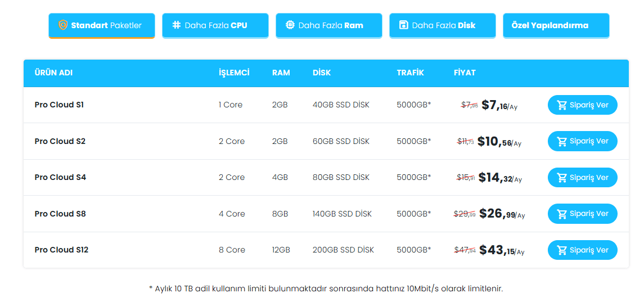Viewport: 644px width, 302px height.
Task: Click cart icon in Pro Cloud S2 row
Action: tap(561, 141)
